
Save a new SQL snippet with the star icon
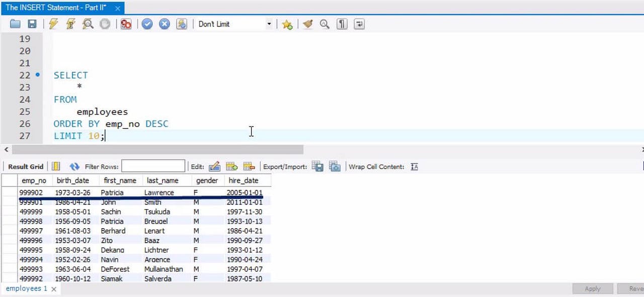pyautogui.click(x=287, y=24)
